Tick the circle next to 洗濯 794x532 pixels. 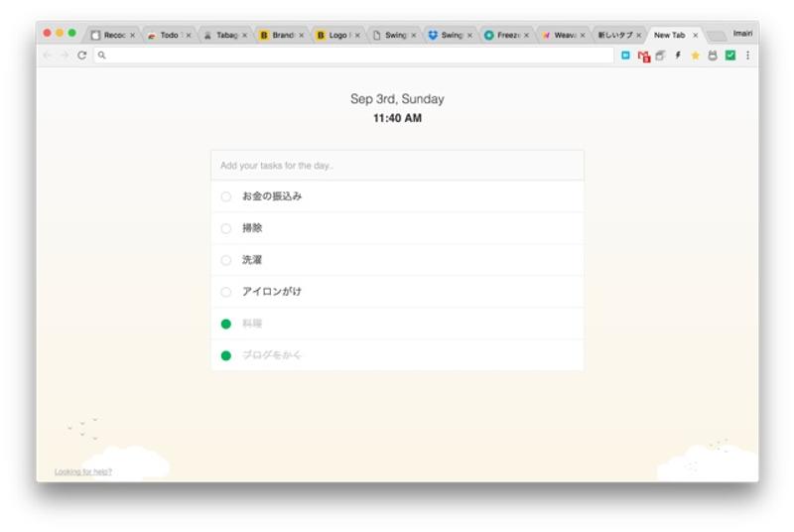pyautogui.click(x=226, y=260)
